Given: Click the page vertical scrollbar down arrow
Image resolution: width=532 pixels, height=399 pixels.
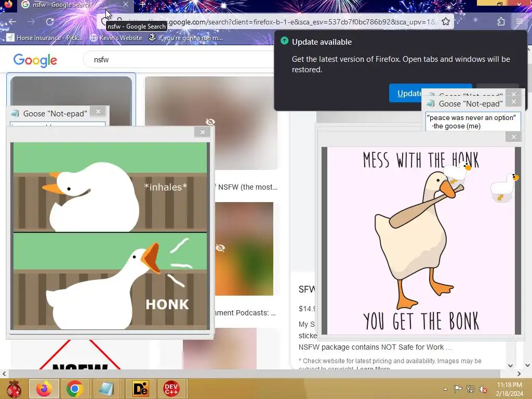Looking at the screenshot, I should click(x=528, y=365).
